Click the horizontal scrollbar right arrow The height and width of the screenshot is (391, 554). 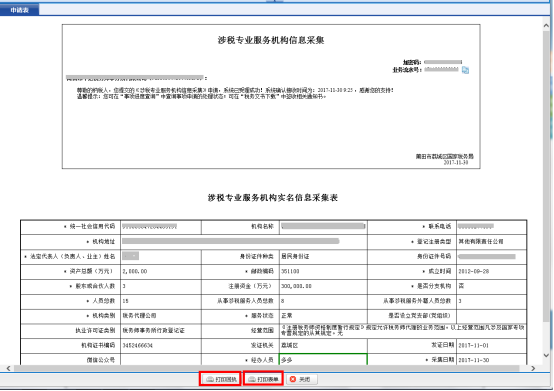point(533,368)
